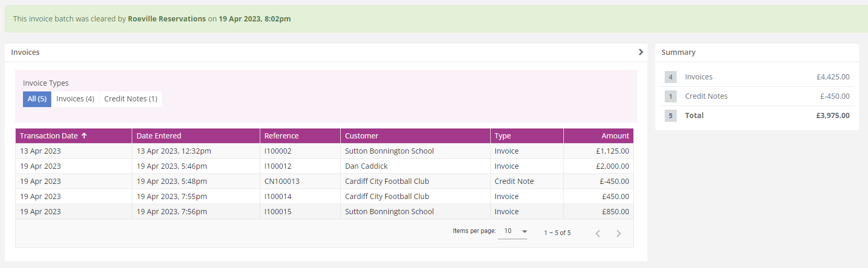Select the All (5) filter tab
This screenshot has height=268, width=868.
coord(37,99)
